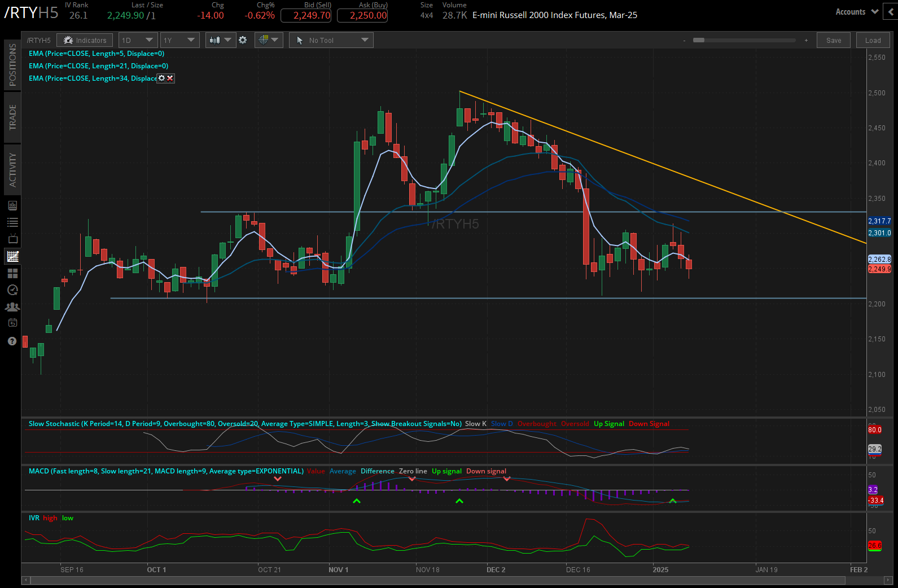Click the Save chart button
The height and width of the screenshot is (588, 898).
tap(833, 40)
